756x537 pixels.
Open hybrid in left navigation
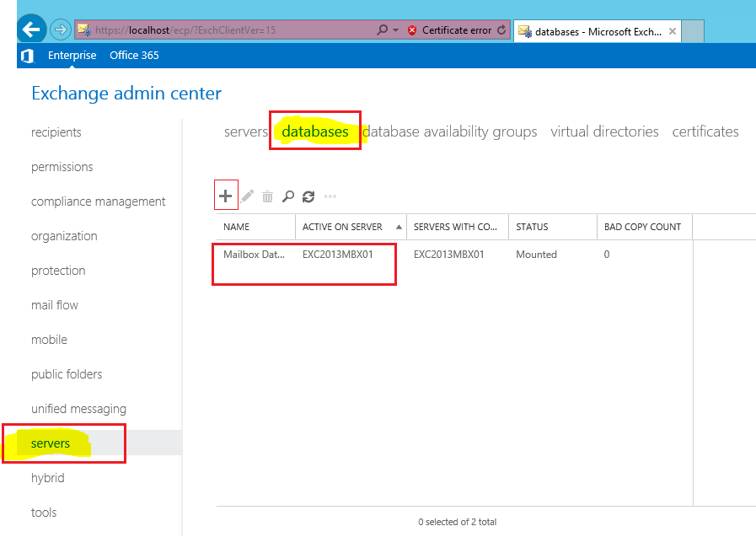(47, 478)
